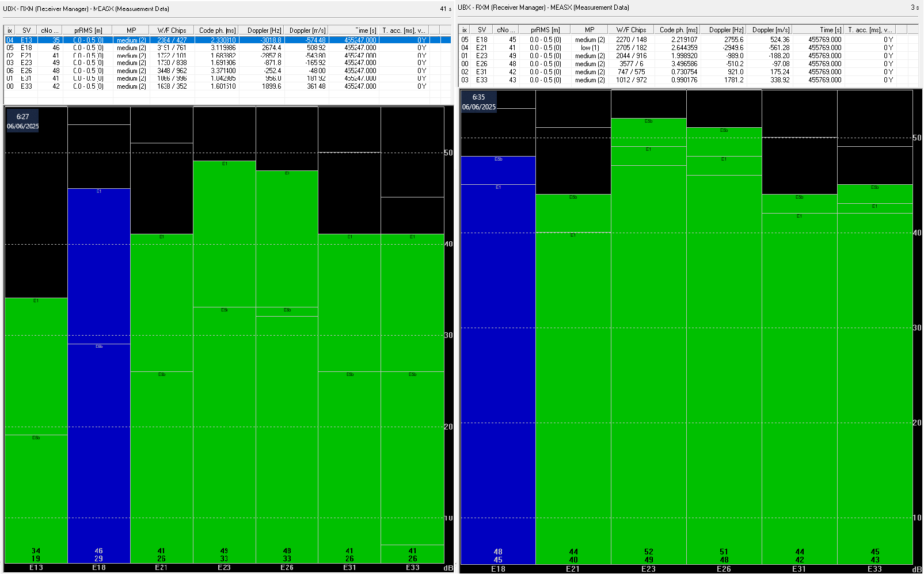Screen dimensions: 924x574
Task: Click the blue E18 bar in the 6:27 chart
Action: tap(99, 375)
